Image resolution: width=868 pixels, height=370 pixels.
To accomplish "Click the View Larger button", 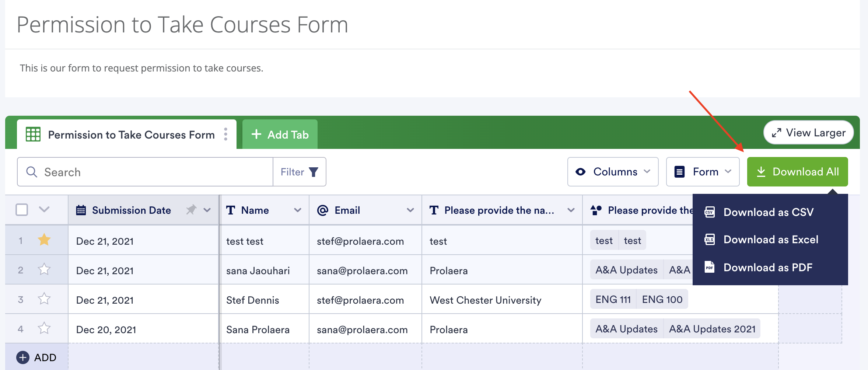I will click(809, 133).
